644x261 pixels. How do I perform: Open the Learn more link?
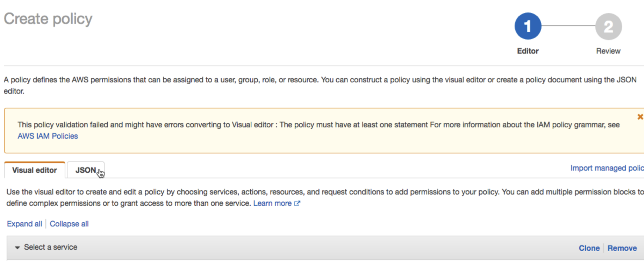[x=272, y=203]
